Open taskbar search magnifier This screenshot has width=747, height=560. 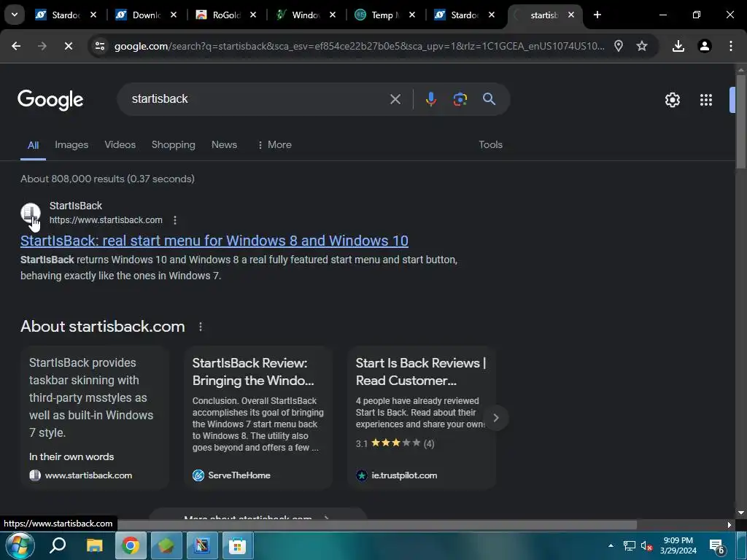click(58, 545)
